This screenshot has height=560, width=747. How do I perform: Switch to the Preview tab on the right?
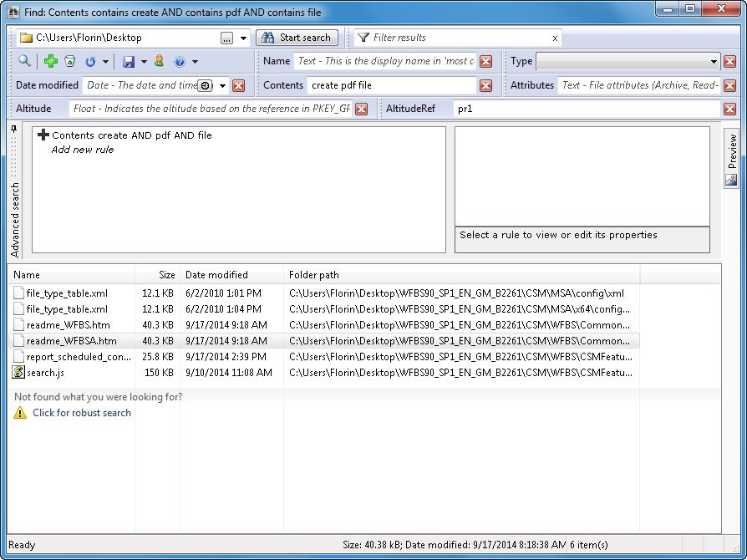coord(734,151)
